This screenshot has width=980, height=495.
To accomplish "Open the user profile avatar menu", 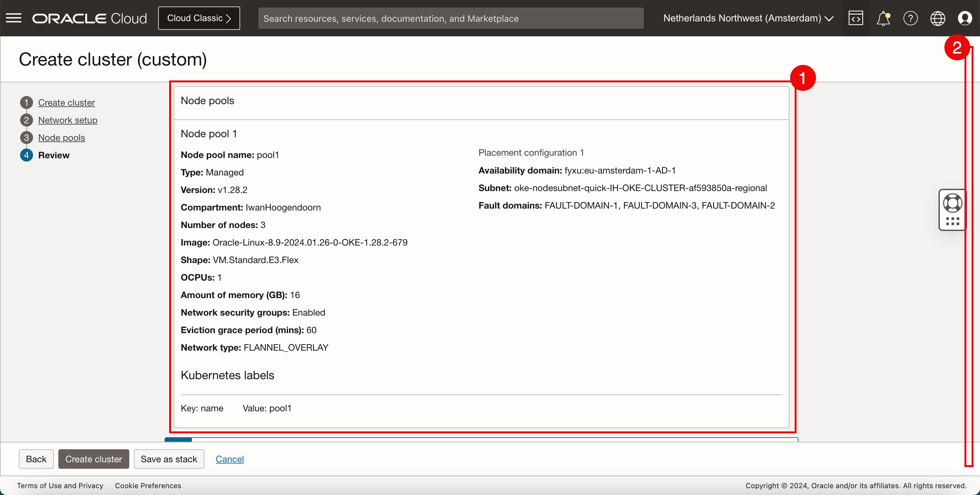I will click(965, 18).
